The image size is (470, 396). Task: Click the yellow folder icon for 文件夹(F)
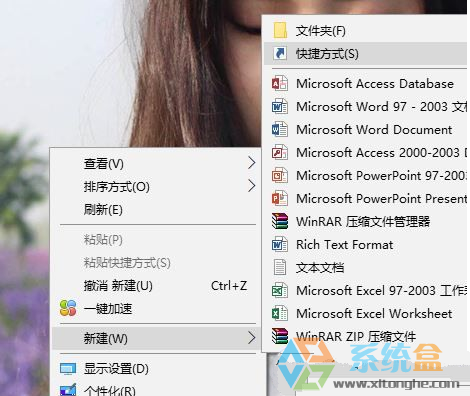pos(280,31)
